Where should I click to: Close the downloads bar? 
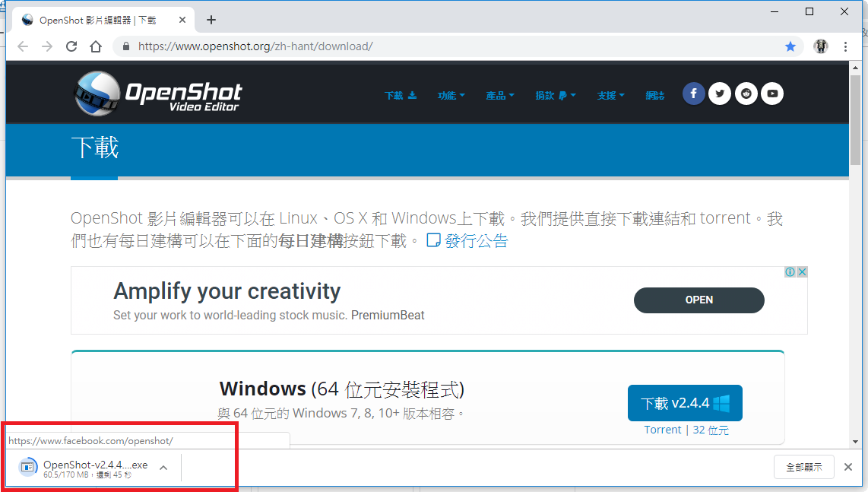pyautogui.click(x=848, y=467)
